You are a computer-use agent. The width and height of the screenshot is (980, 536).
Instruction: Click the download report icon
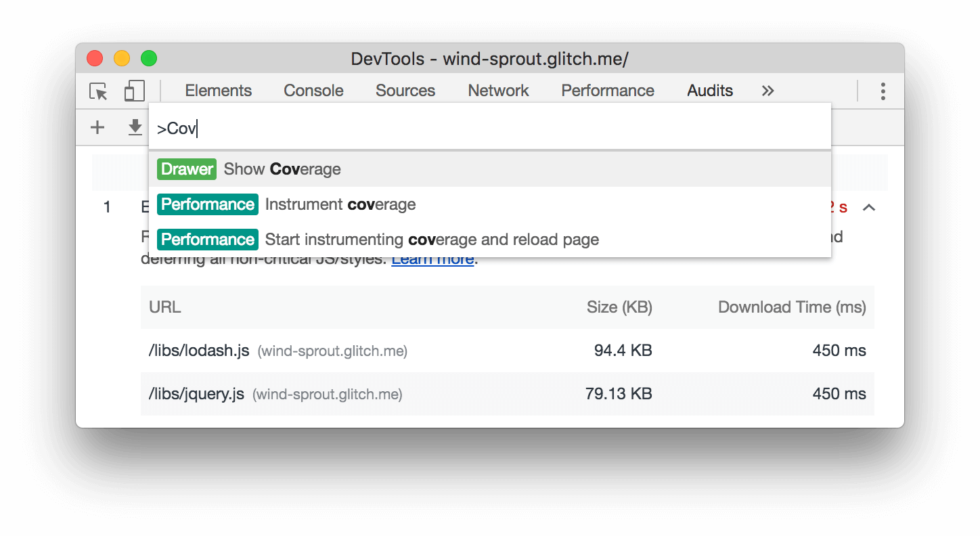[135, 127]
